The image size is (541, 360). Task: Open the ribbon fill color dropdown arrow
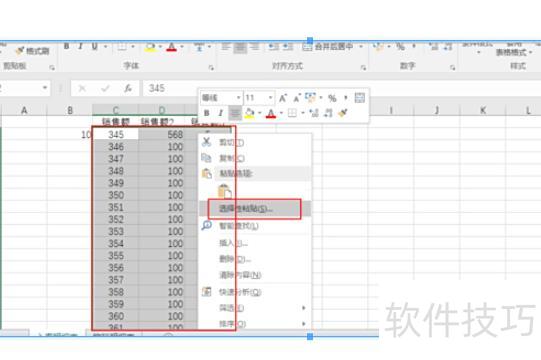point(160,46)
